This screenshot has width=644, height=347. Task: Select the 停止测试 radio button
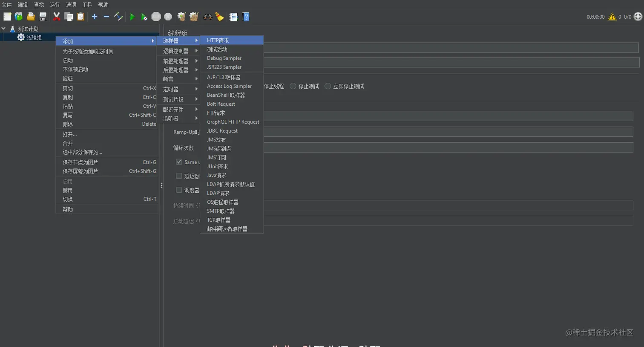coord(293,86)
